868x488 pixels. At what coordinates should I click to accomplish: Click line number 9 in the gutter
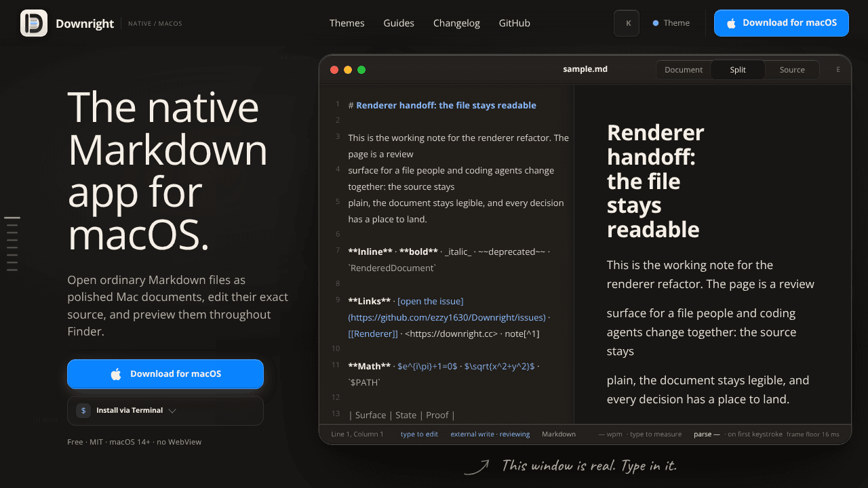(338, 300)
